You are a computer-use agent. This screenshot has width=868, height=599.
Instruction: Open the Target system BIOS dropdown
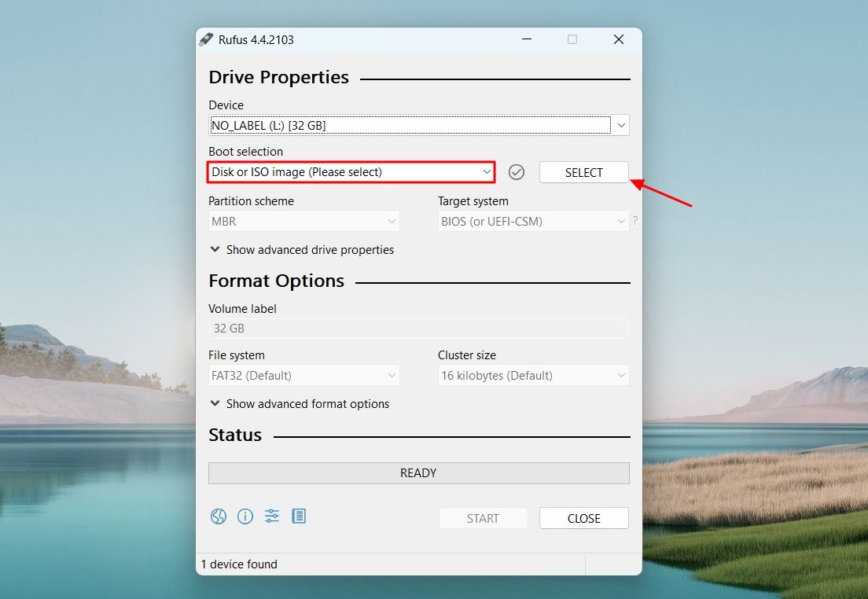click(534, 222)
